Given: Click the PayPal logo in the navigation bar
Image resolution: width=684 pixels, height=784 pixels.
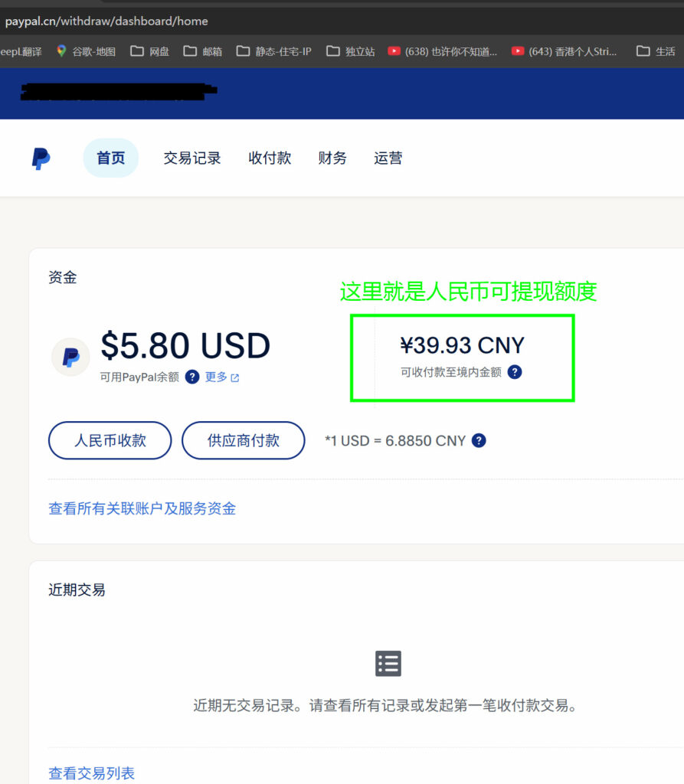Looking at the screenshot, I should (41, 158).
